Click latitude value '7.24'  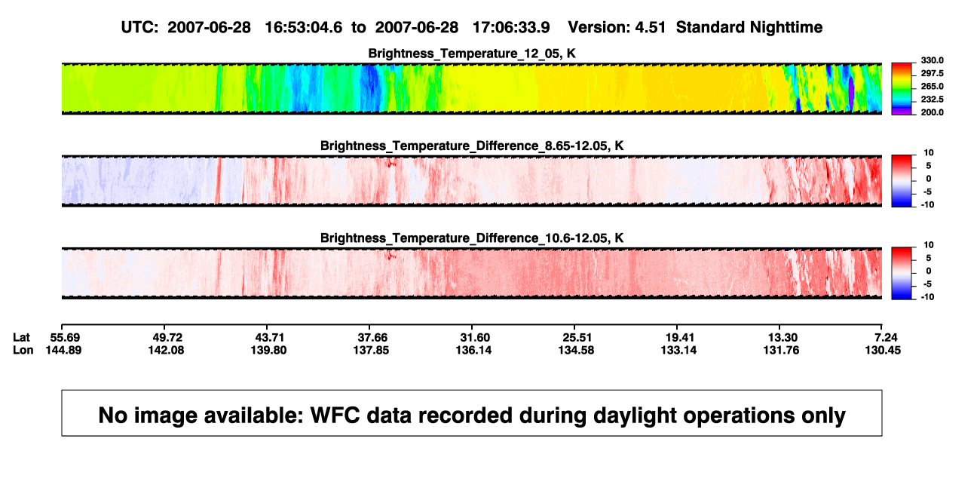[887, 337]
